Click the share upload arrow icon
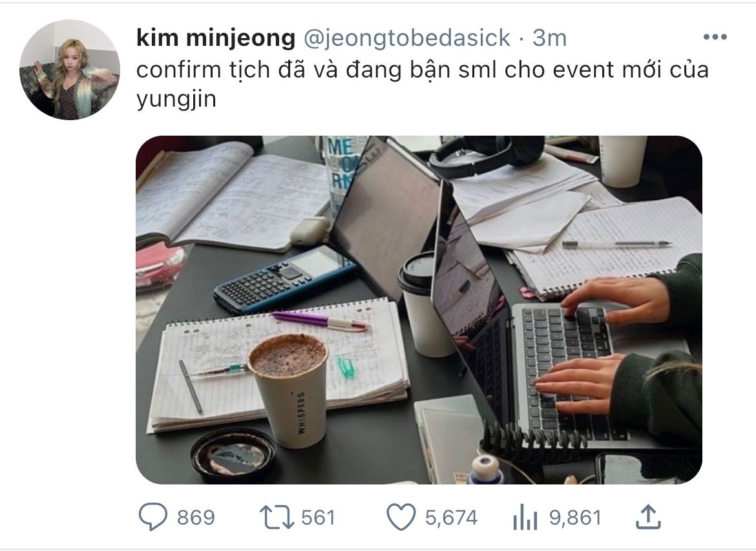The image size is (756, 551). [649, 517]
